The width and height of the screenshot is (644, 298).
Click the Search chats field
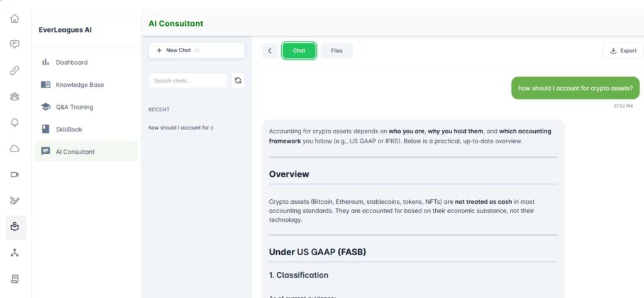click(x=187, y=80)
